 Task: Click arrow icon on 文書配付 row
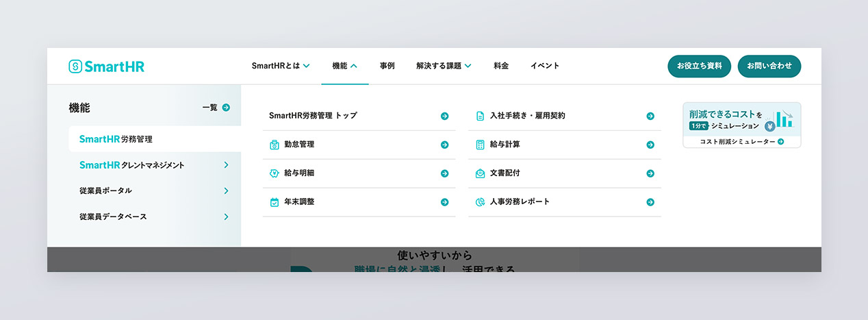(650, 173)
